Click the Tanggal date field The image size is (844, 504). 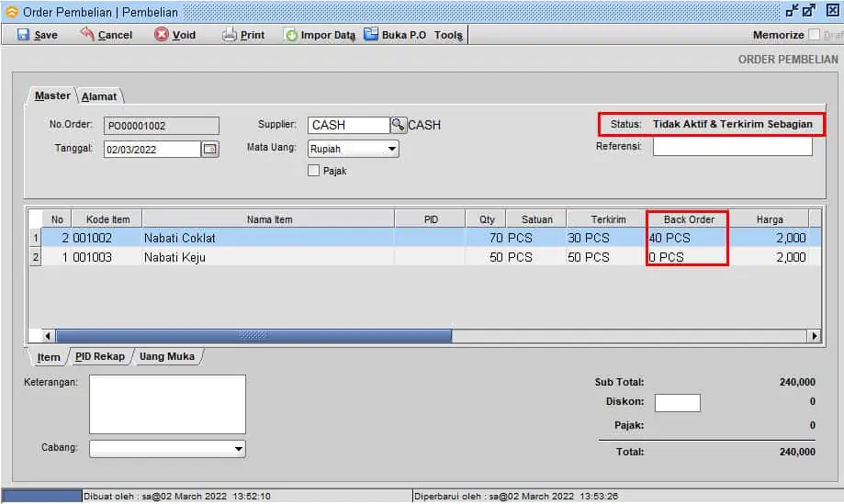(x=152, y=150)
